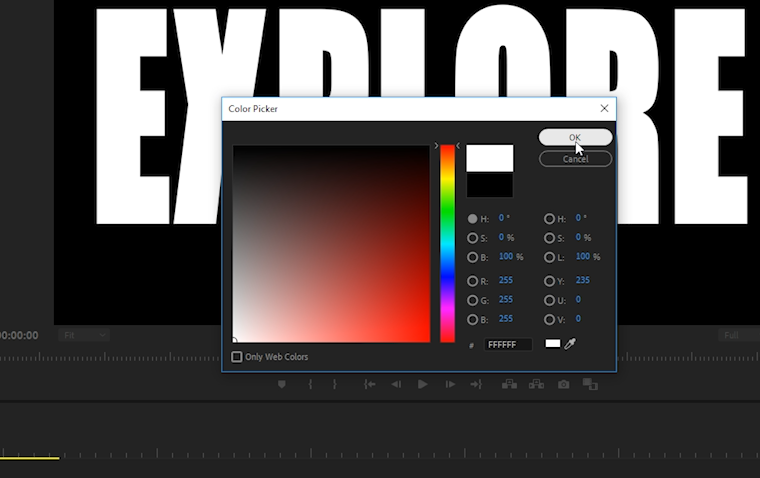Export frame with camera icon
This screenshot has width=760, height=478.
click(563, 384)
